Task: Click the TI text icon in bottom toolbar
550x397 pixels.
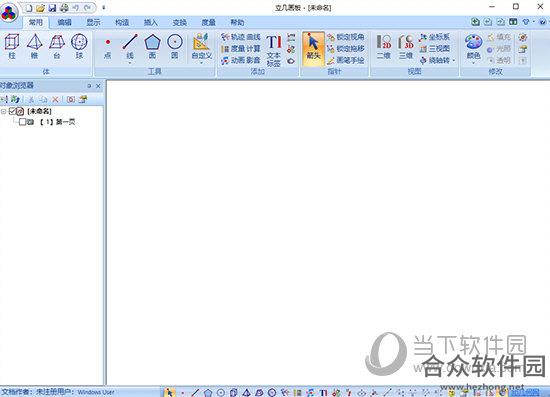Action: [x=323, y=392]
